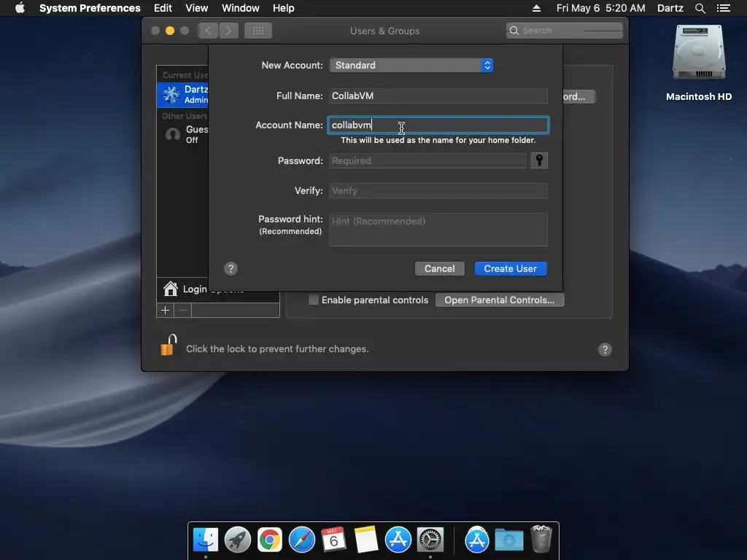Open the Downloads folder in the Dock

pos(508,540)
